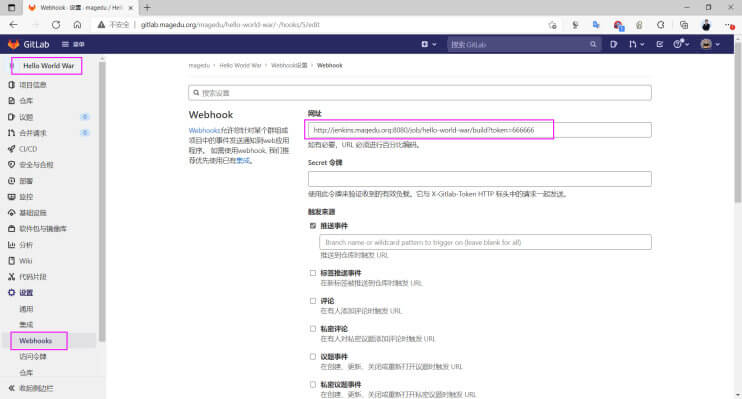Viewport: 742px width, 399px height.
Task: Open browser extensions puzzle icon
Action: click(661, 25)
